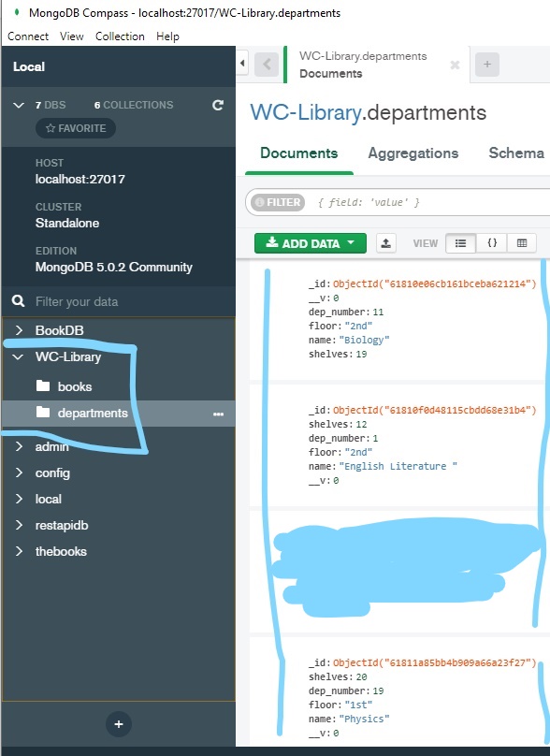Click the departments folder icon
Image resolution: width=550 pixels, height=756 pixels.
[43, 413]
